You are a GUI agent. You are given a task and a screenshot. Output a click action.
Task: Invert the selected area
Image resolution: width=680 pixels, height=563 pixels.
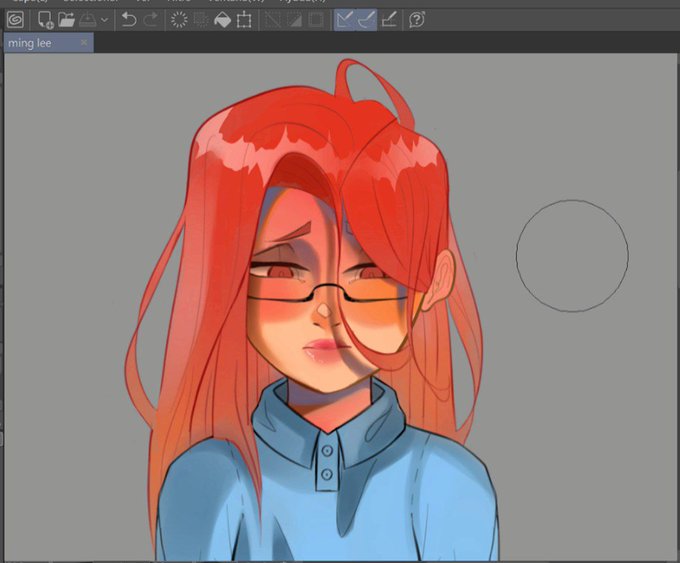click(x=295, y=20)
